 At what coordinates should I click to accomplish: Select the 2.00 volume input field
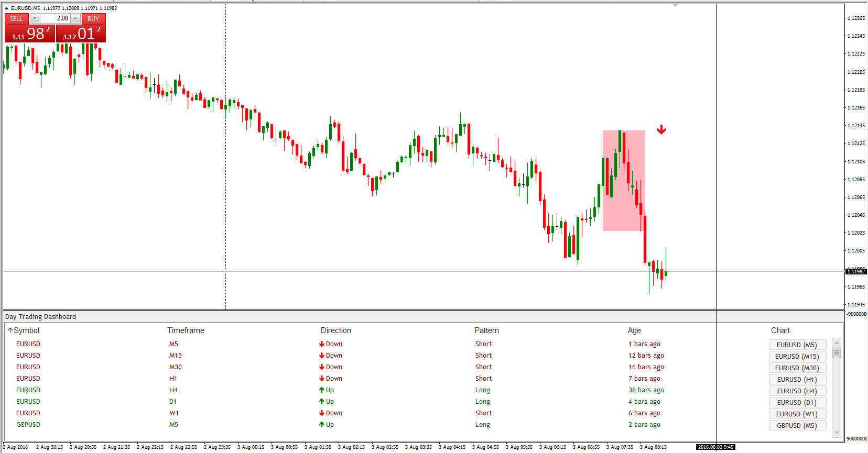click(x=56, y=18)
